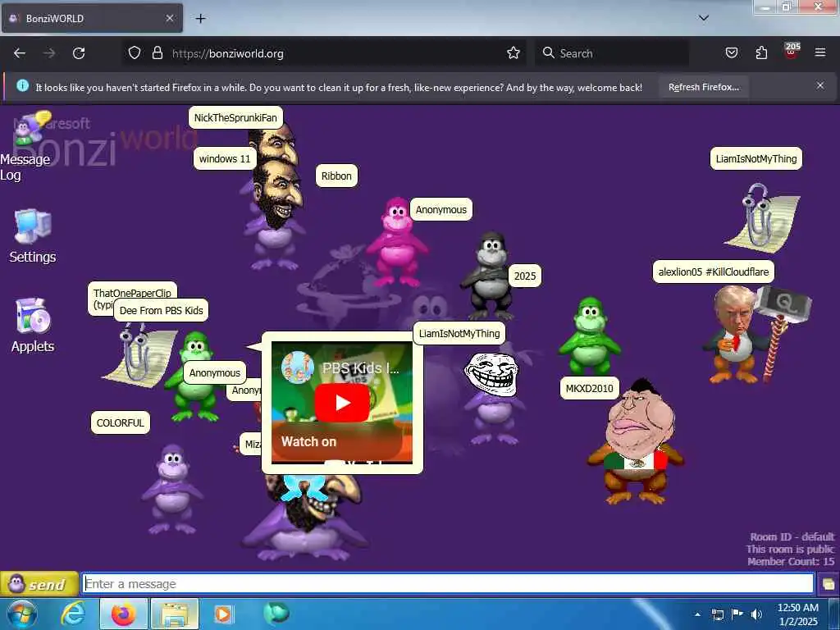View site security padlock info
The width and height of the screenshot is (840, 630).
point(157,53)
